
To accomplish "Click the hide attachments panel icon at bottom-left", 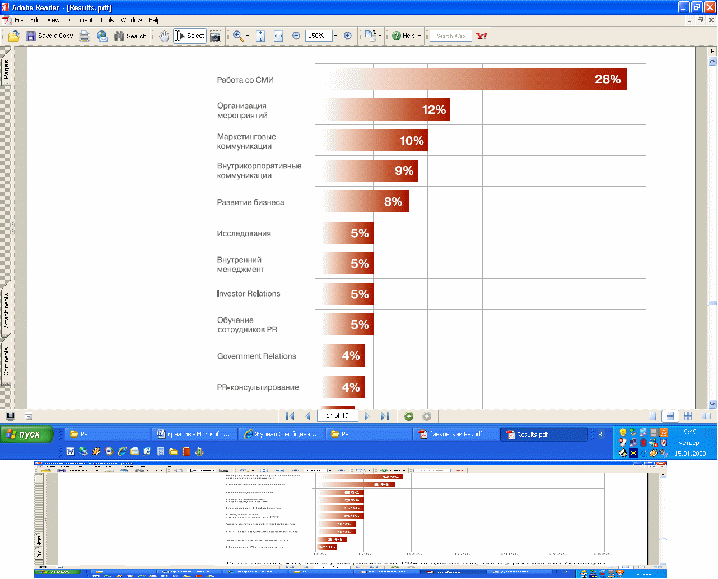I will [x=10, y=416].
